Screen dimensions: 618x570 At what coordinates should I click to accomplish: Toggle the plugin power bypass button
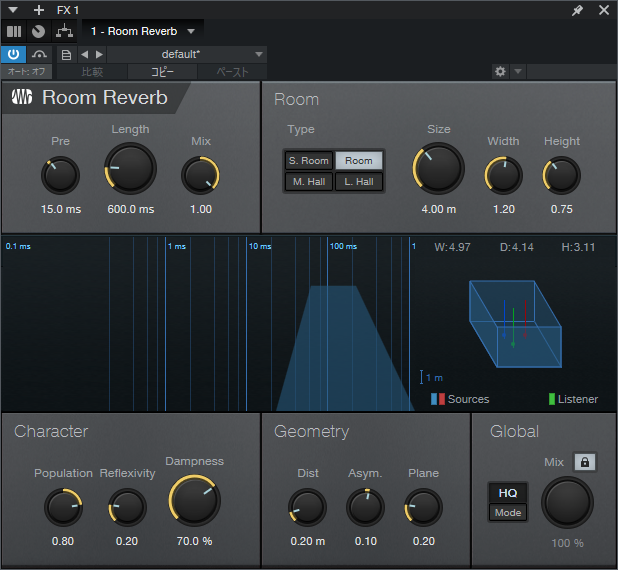[x=13, y=54]
